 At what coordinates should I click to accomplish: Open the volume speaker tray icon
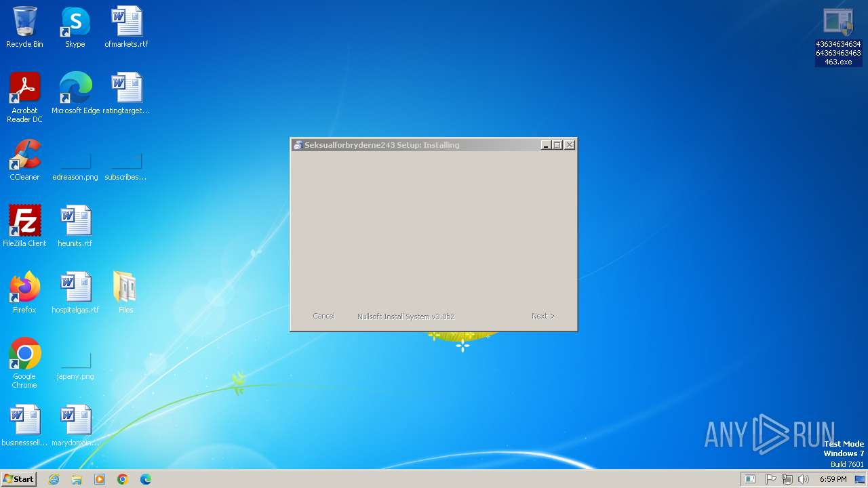pos(804,479)
